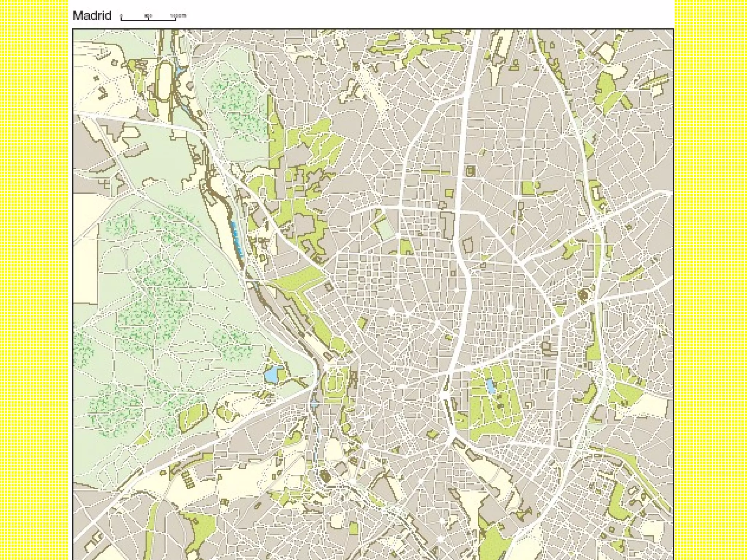
Task: Click the Madrid title text
Action: (x=92, y=16)
